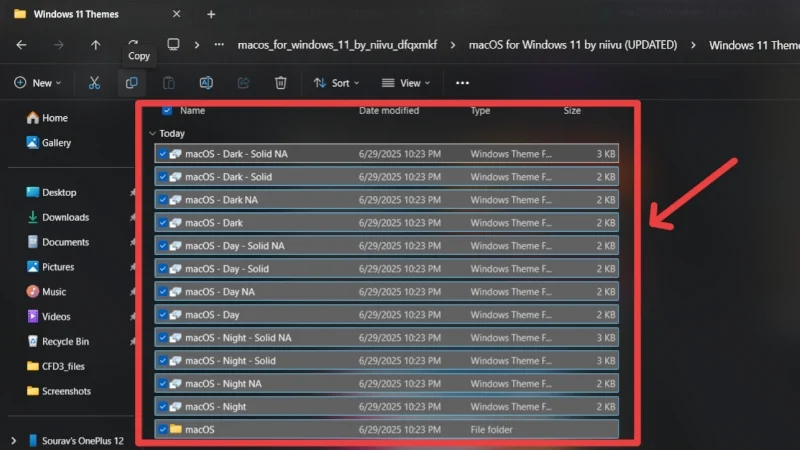Image resolution: width=800 pixels, height=450 pixels.
Task: Switch to Windows 11 Themes tab
Action: tap(76, 14)
